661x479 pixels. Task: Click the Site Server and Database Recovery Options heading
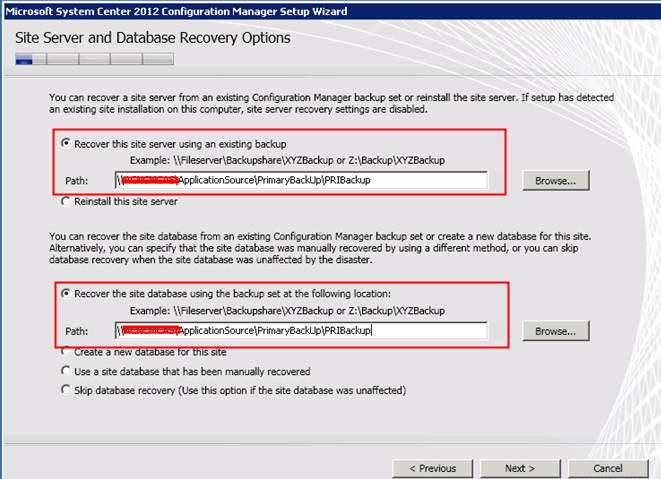[x=153, y=38]
